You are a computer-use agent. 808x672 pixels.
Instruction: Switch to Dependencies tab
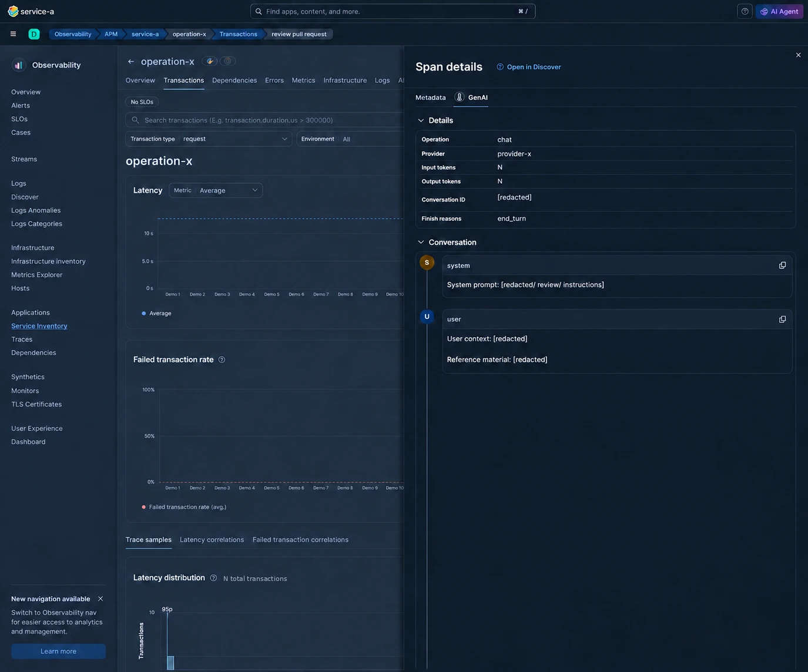234,80
